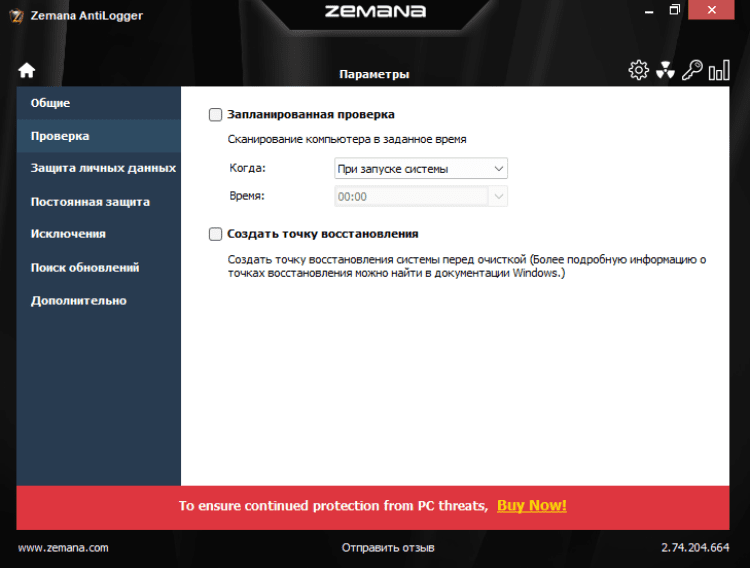Minimize the Zemana AntiLogger window

(x=649, y=10)
